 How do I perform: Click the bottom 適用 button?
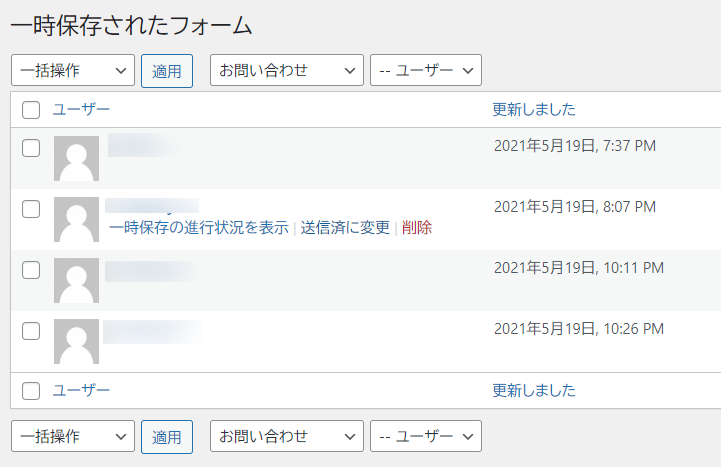click(x=167, y=437)
